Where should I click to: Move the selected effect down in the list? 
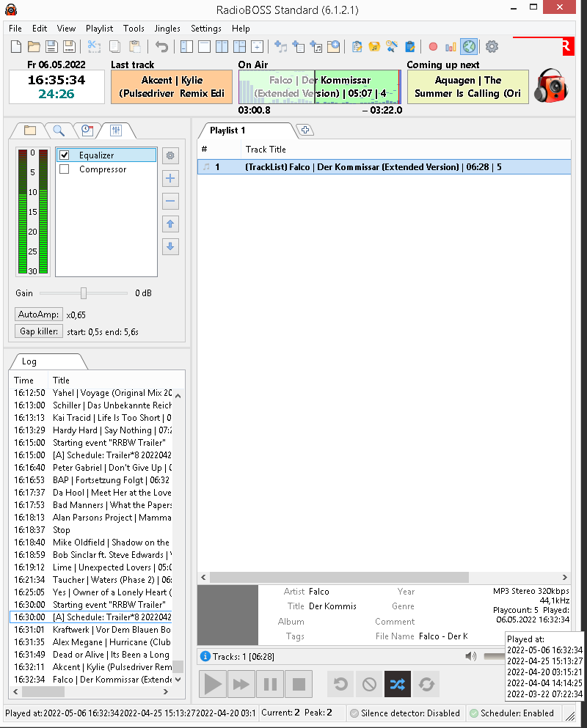[x=170, y=246]
